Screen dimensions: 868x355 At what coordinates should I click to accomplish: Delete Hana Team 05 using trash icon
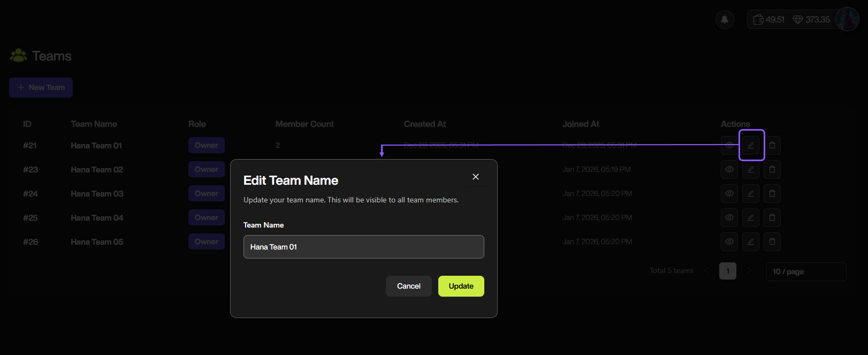[772, 241]
